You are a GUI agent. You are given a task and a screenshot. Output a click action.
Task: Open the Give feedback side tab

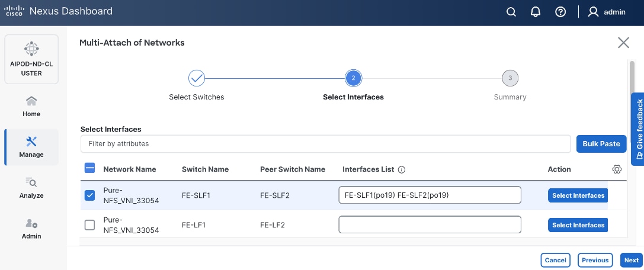point(637,129)
